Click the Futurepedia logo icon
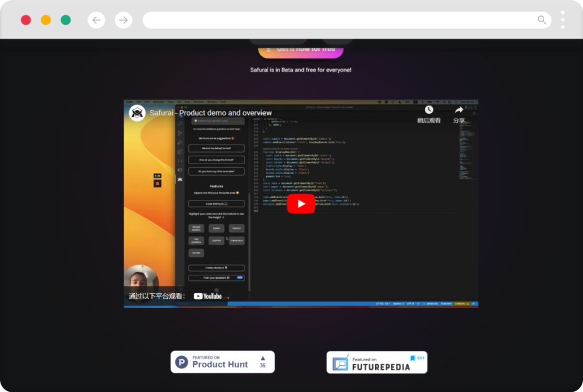 [x=341, y=363]
